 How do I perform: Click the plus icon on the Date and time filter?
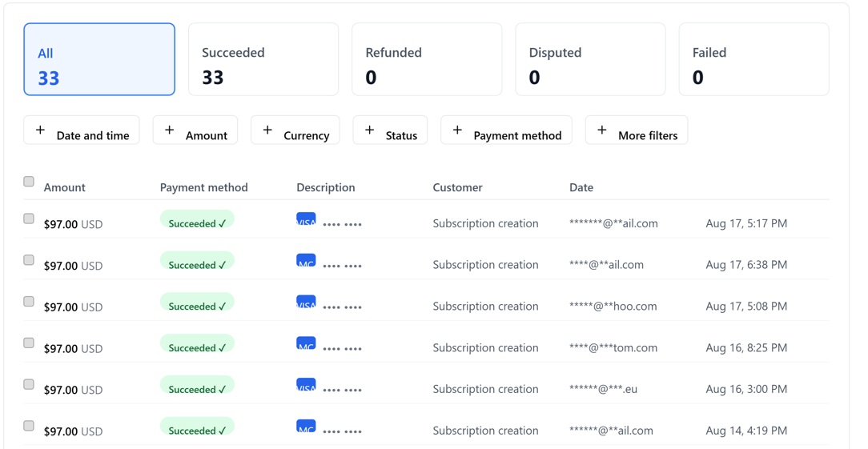(x=40, y=130)
